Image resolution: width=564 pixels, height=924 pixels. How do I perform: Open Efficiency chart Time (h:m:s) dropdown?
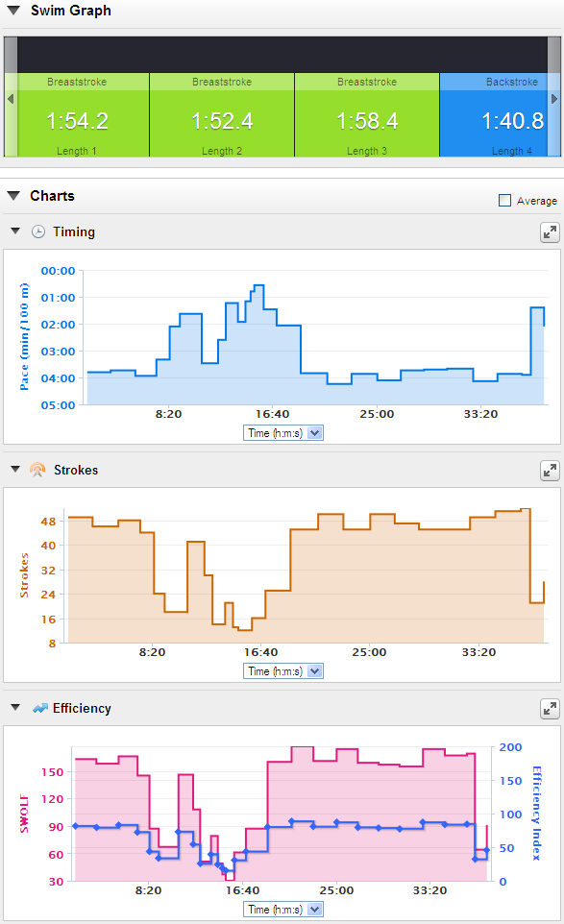pos(283,910)
